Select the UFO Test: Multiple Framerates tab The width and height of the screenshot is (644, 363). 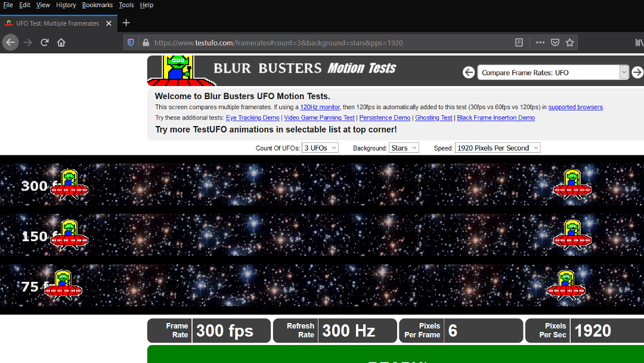point(58,23)
